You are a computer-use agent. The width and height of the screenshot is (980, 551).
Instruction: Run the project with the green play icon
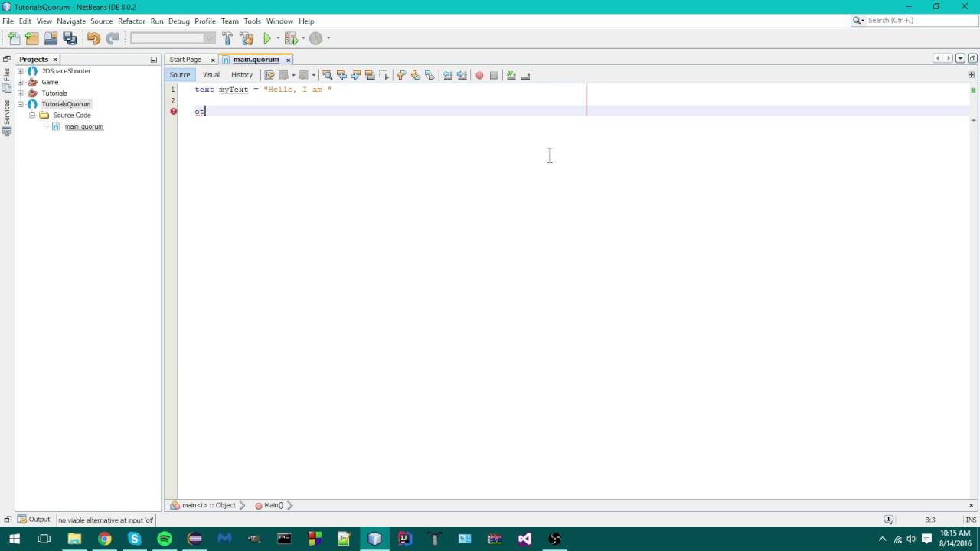(267, 38)
